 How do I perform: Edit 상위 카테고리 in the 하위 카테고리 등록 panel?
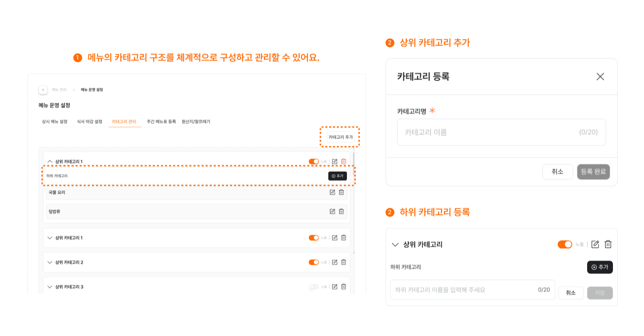[595, 244]
